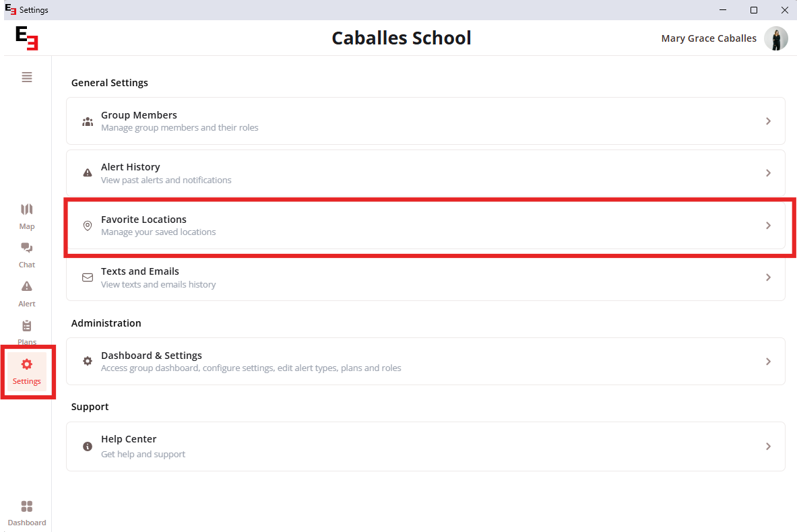The image size is (797, 532).
Task: Expand Texts and Emails chevron arrow
Action: pyautogui.click(x=768, y=277)
